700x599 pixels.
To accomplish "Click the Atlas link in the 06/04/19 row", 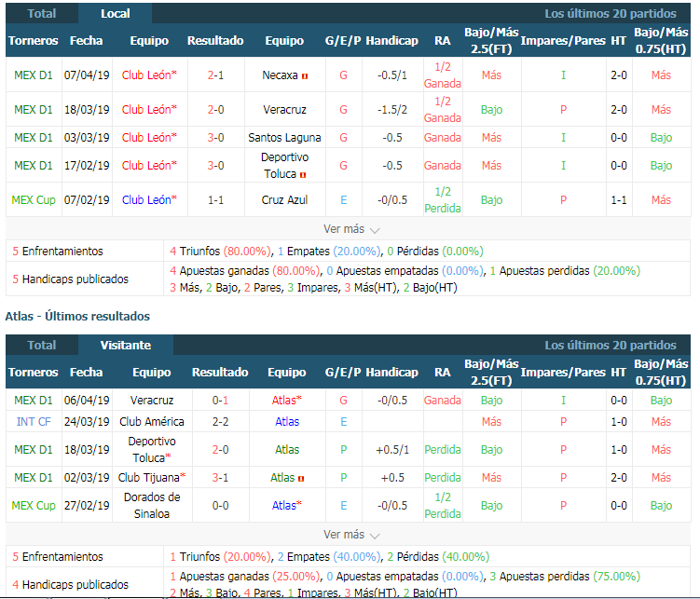I will coord(286,400).
